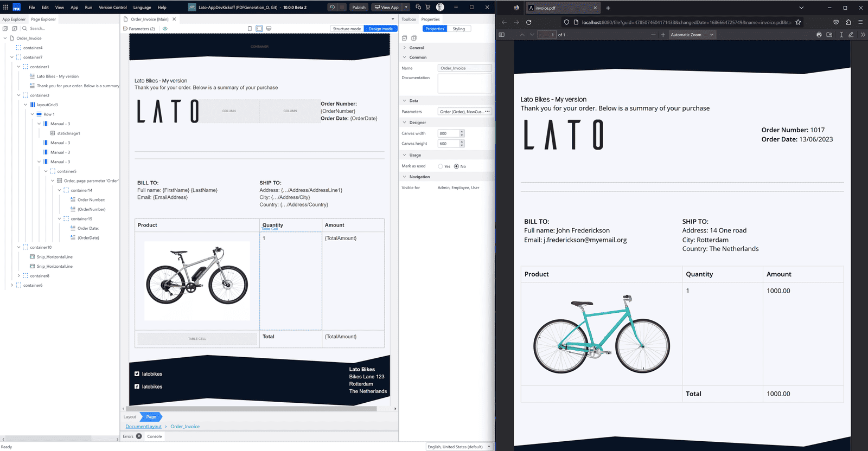Switch to the App Explorer tab
The image size is (868, 451).
point(14,19)
